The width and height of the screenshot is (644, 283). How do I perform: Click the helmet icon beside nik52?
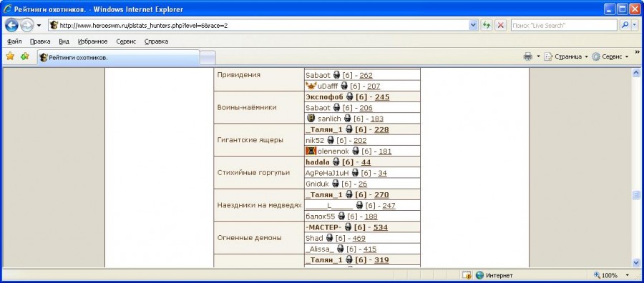(x=331, y=140)
